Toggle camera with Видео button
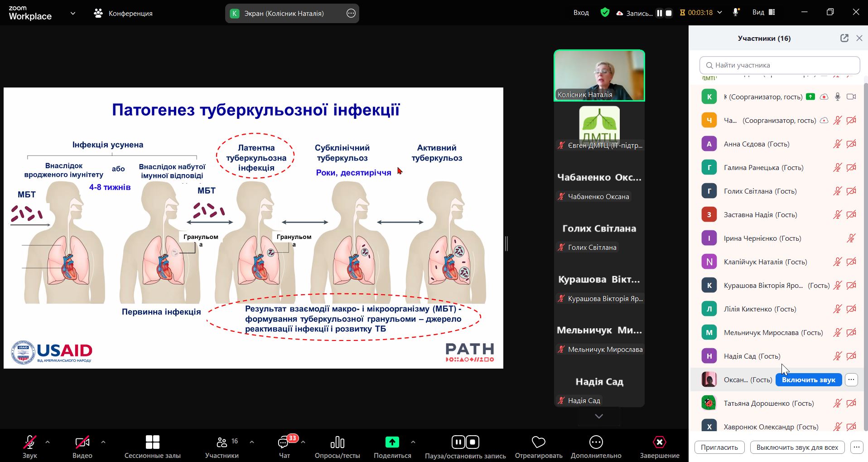This screenshot has width=868, height=462. [82, 442]
